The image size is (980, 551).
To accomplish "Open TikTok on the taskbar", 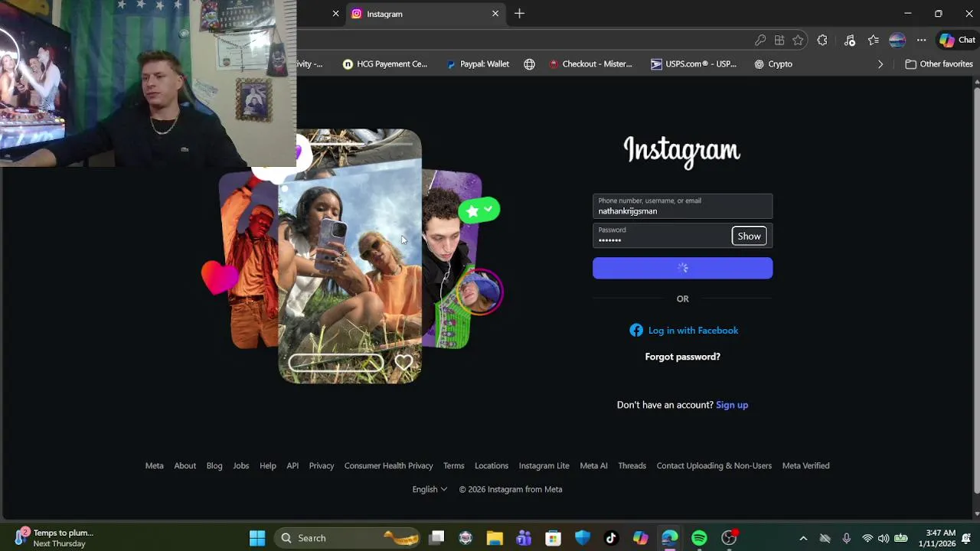I will tap(611, 538).
